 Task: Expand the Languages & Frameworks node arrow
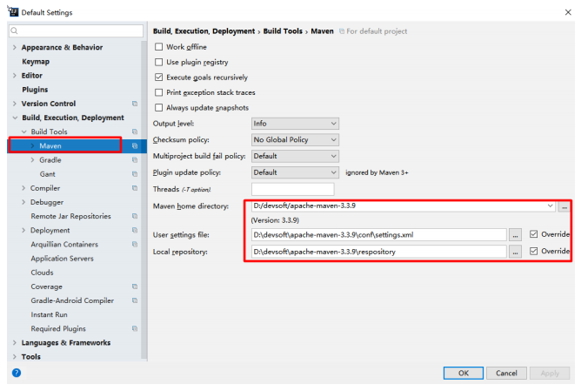tap(15, 342)
